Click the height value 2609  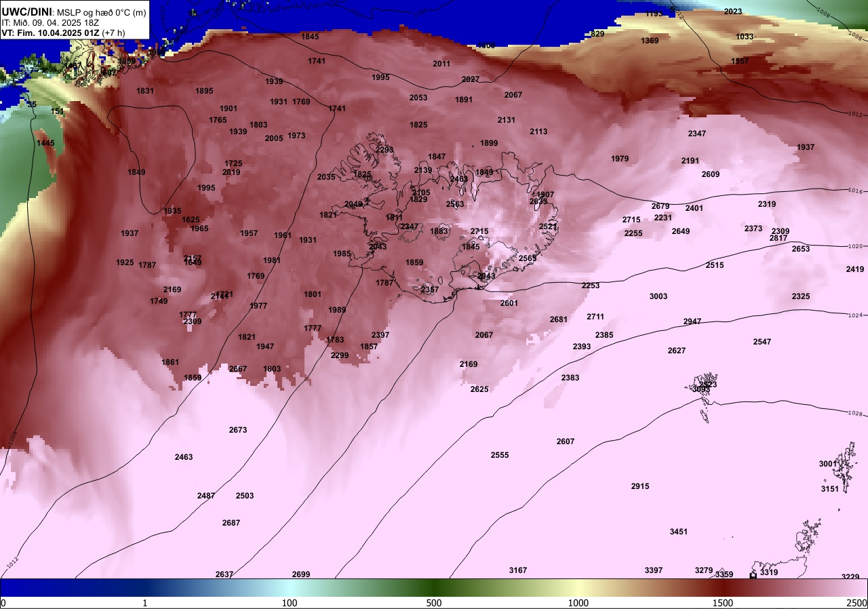pyautogui.click(x=711, y=174)
